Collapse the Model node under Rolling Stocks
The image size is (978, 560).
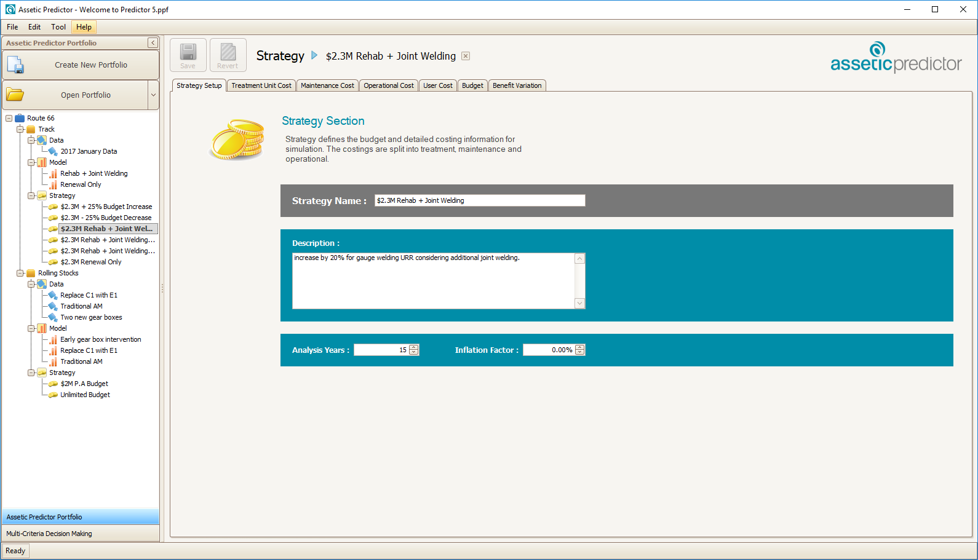tap(31, 328)
